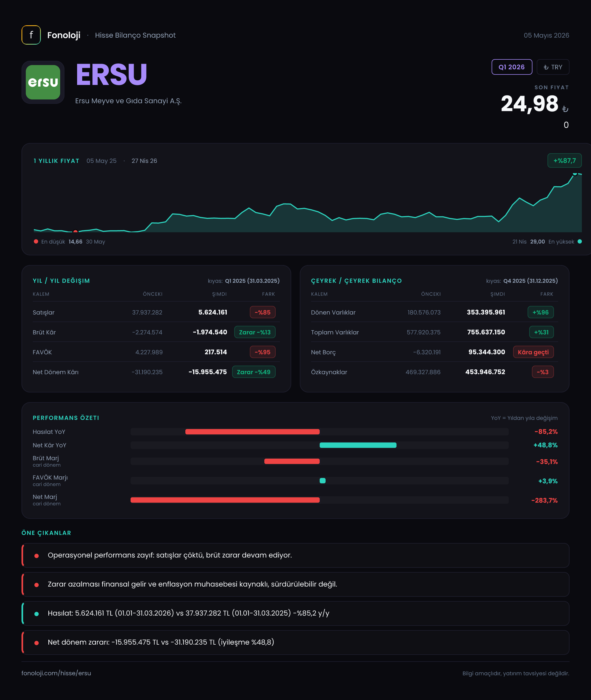The height and width of the screenshot is (700, 591).
Task: Click the Net Kâr YoY teal bar
Action: point(358,445)
